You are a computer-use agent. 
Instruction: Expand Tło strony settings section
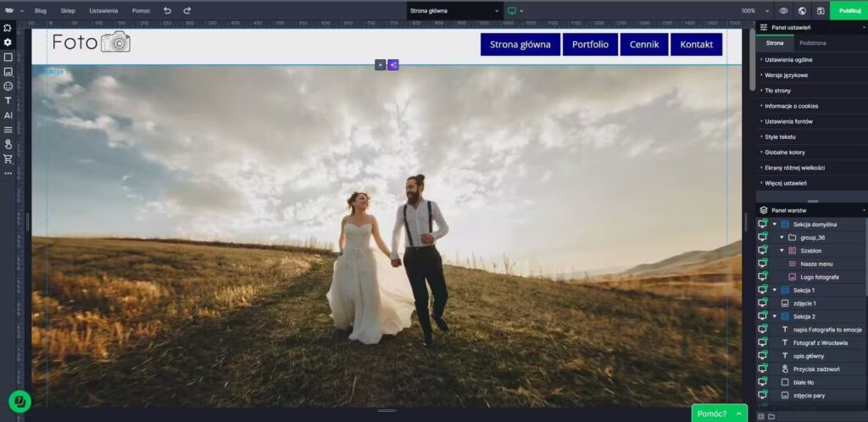pos(811,90)
